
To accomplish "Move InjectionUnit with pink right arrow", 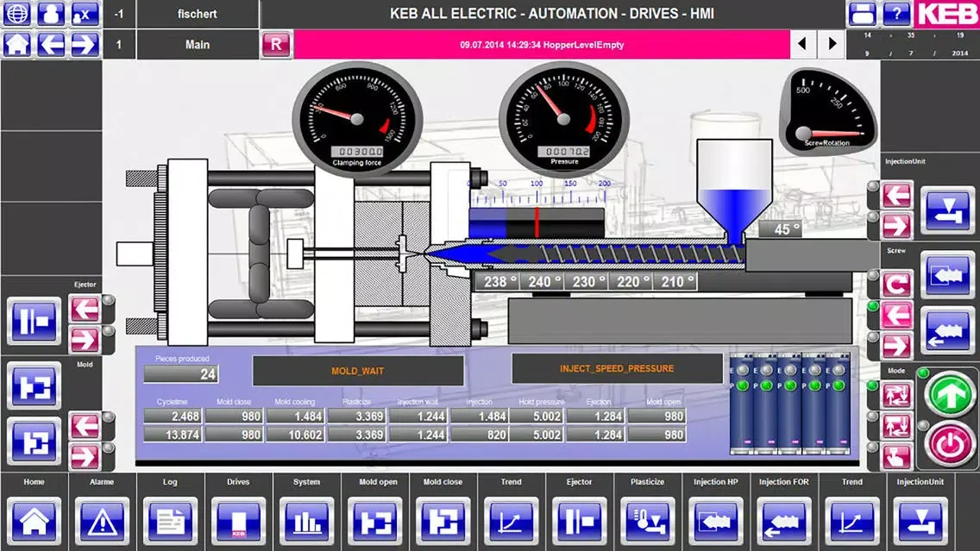I will coord(897,226).
